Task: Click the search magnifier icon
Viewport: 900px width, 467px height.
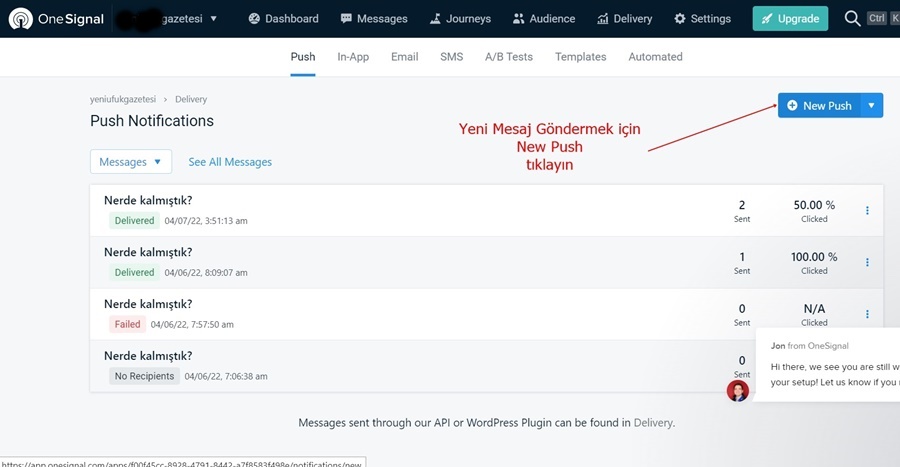Action: coord(852,19)
